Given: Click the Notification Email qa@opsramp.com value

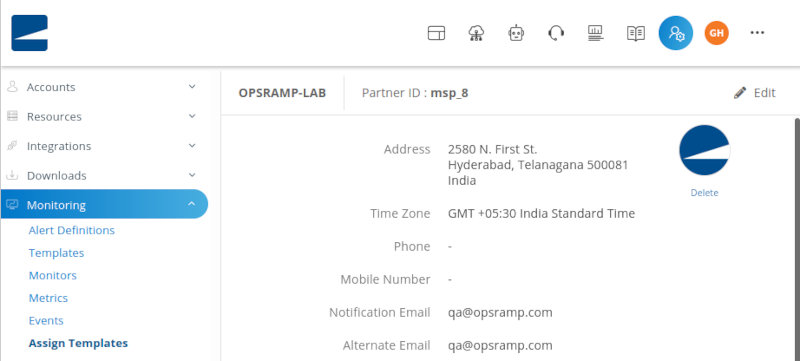Looking at the screenshot, I should tap(500, 313).
